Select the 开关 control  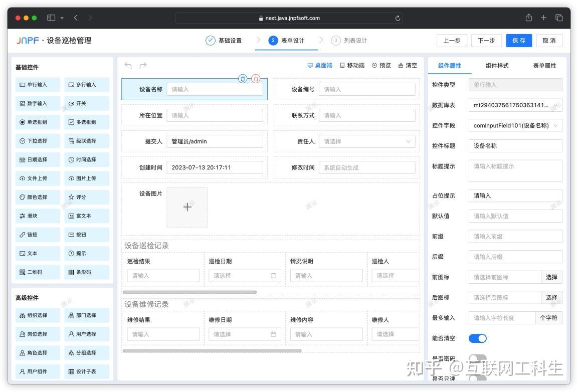87,104
